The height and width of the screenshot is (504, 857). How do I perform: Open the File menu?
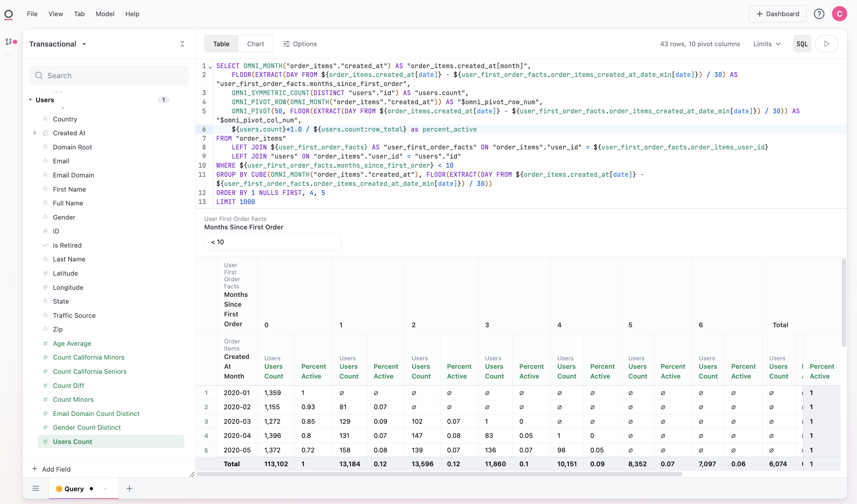[32, 14]
